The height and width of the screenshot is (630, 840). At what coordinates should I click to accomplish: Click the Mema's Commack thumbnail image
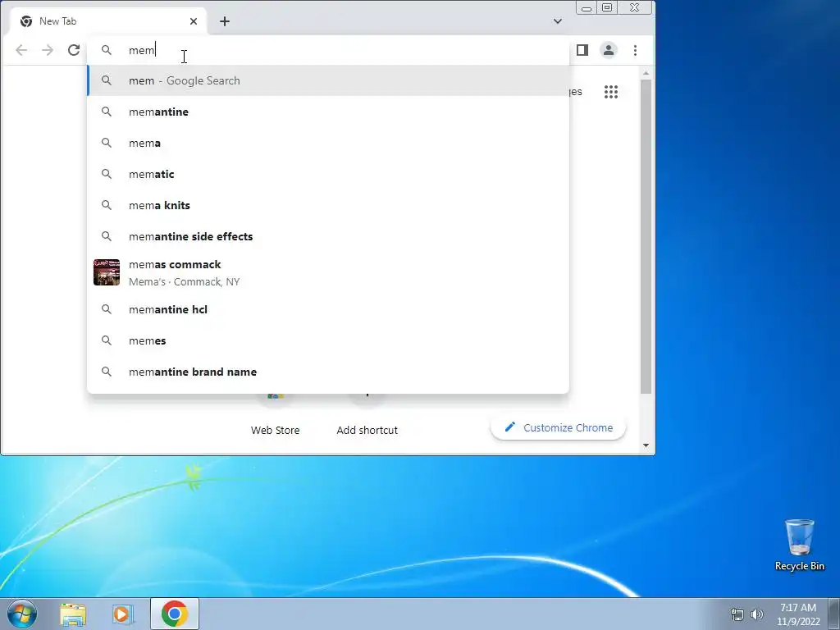tap(107, 272)
